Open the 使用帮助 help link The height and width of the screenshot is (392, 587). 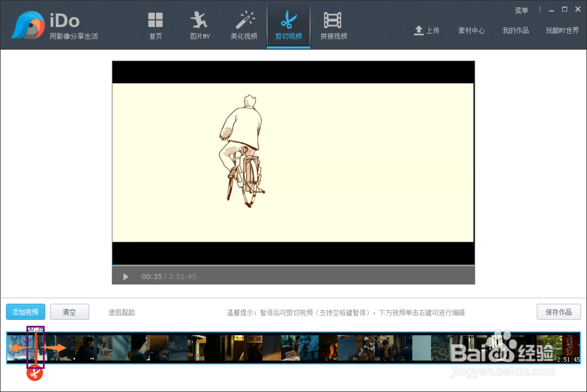pyautogui.click(x=122, y=312)
